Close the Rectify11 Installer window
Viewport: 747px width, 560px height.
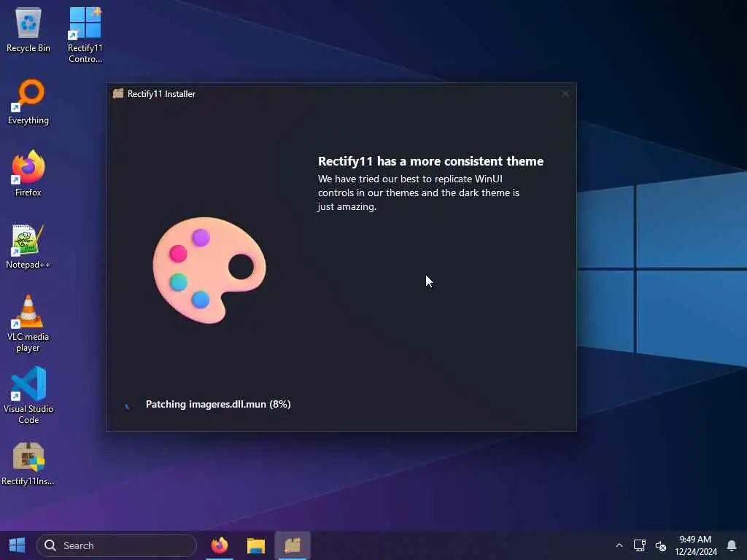click(x=565, y=94)
